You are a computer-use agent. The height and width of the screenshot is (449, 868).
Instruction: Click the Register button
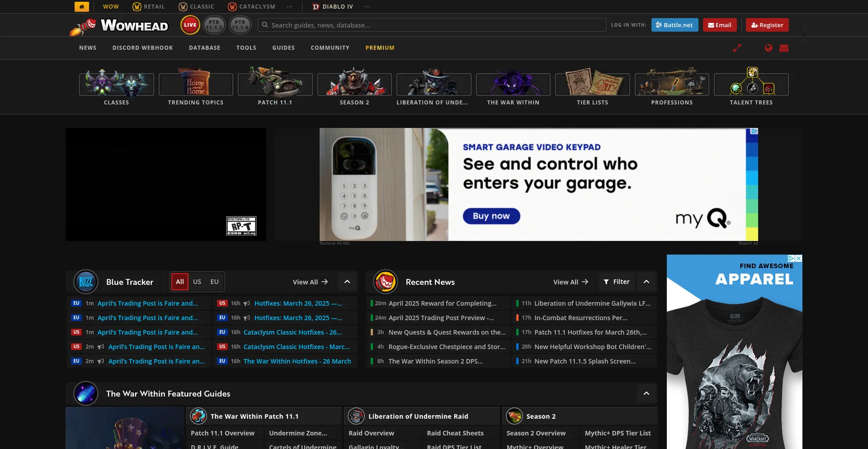point(767,25)
